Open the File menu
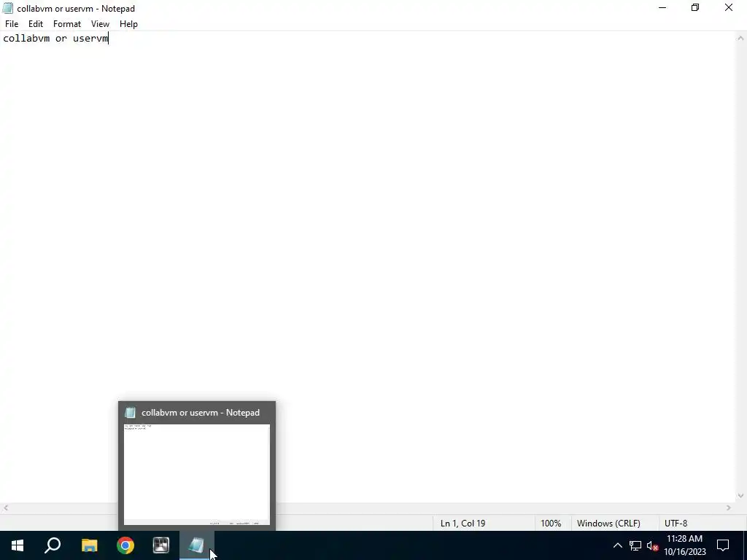Image resolution: width=747 pixels, height=560 pixels. coord(12,24)
